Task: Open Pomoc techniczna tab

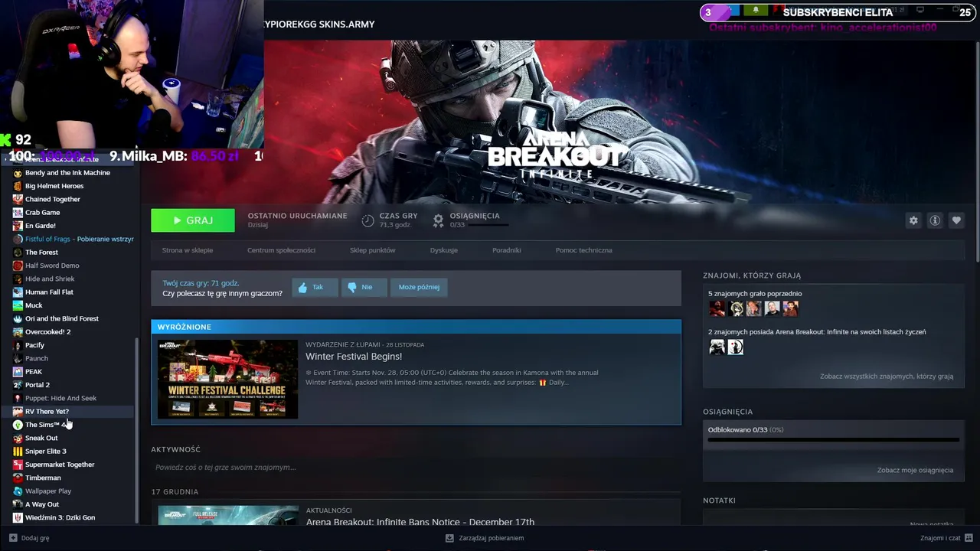Action: 584,250
